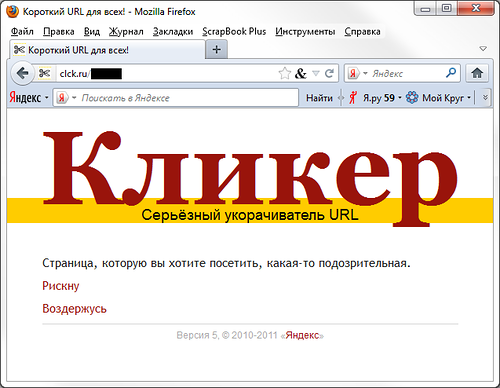Open the Файл menu

(x=22, y=31)
